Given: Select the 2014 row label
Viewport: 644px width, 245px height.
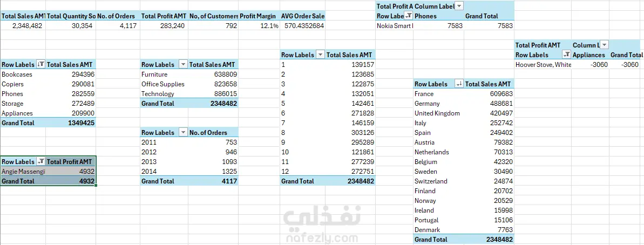Looking at the screenshot, I should pyautogui.click(x=149, y=172).
